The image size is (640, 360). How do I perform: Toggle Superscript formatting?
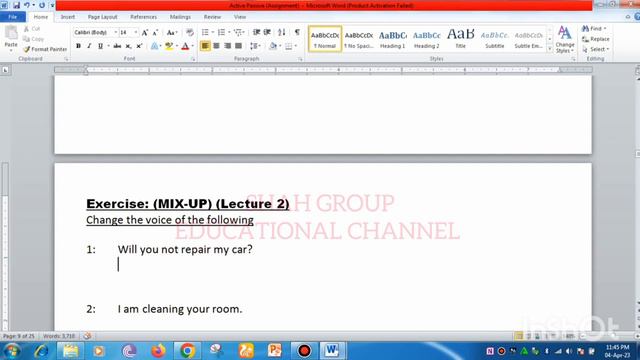139,46
